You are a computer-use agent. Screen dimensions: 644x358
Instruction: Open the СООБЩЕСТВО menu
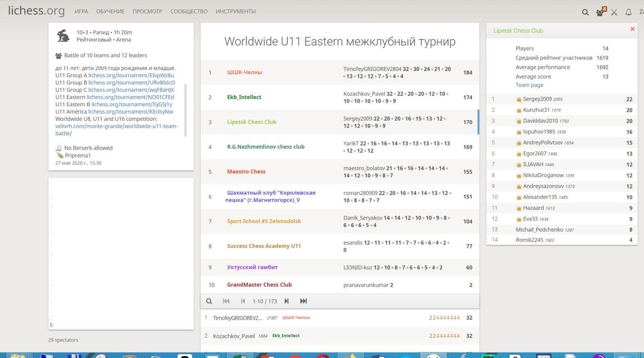click(189, 12)
